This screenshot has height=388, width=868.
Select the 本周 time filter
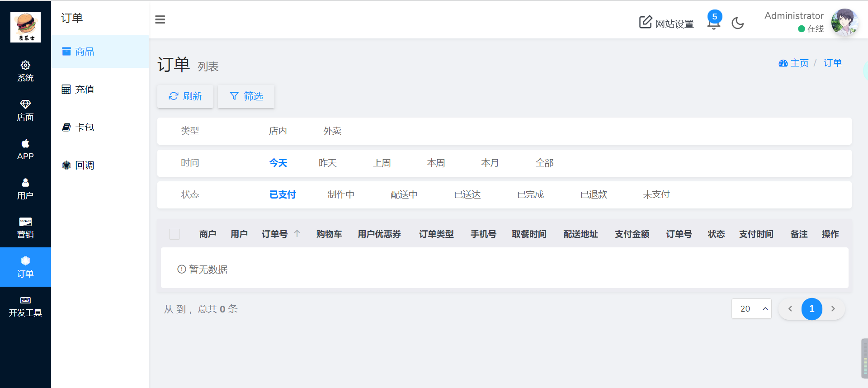coord(436,163)
